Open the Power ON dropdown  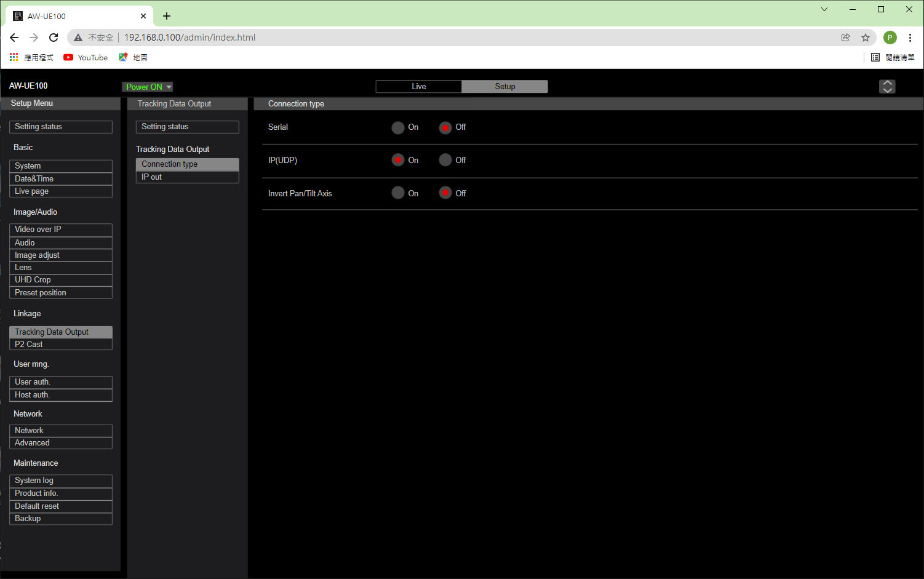tap(148, 87)
